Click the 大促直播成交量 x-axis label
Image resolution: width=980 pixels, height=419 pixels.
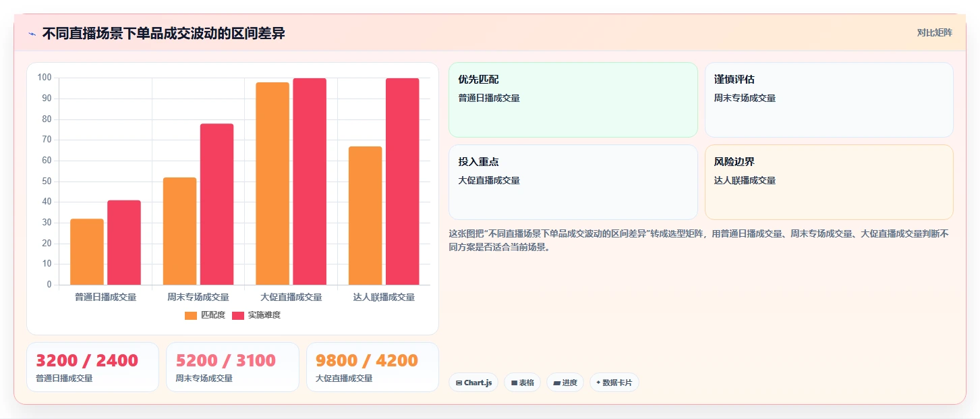[x=291, y=297]
